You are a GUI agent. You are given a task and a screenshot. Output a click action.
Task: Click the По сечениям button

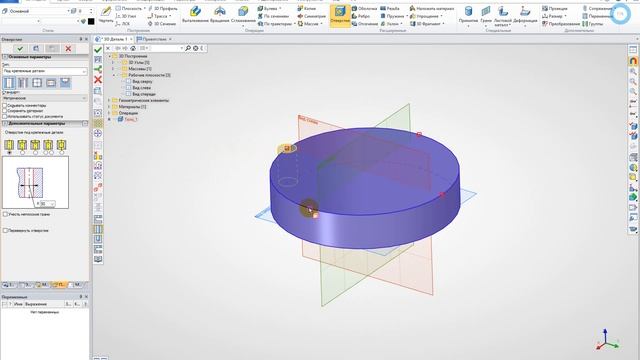(273, 16)
